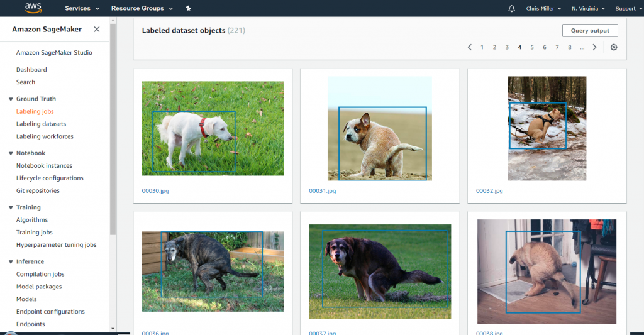The image size is (644, 335).
Task: Go to page 3 of labeled objects
Action: [x=507, y=47]
